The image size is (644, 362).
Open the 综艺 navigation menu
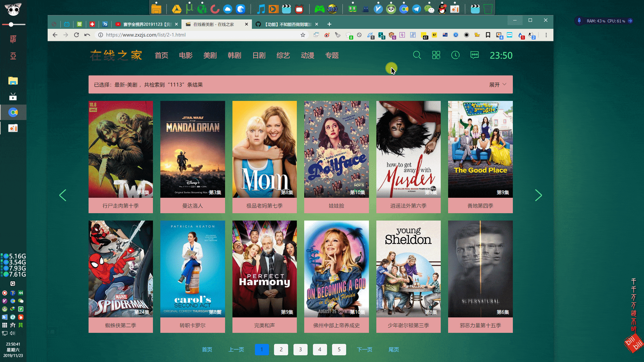tap(283, 55)
